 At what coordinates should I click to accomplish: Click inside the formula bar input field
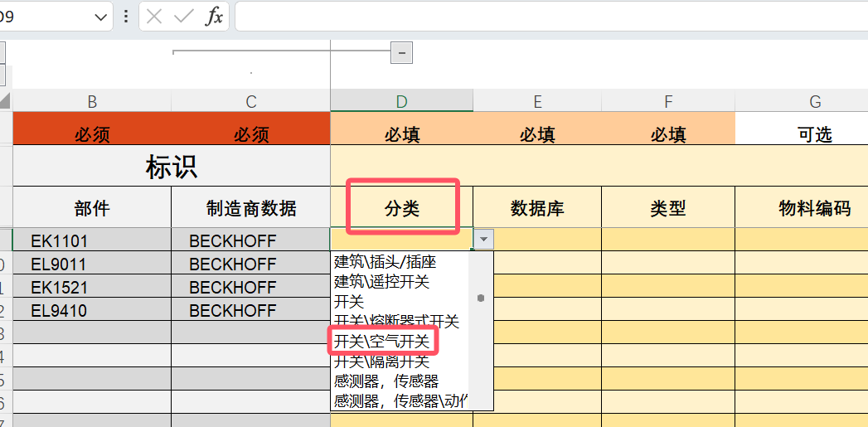click(547, 17)
